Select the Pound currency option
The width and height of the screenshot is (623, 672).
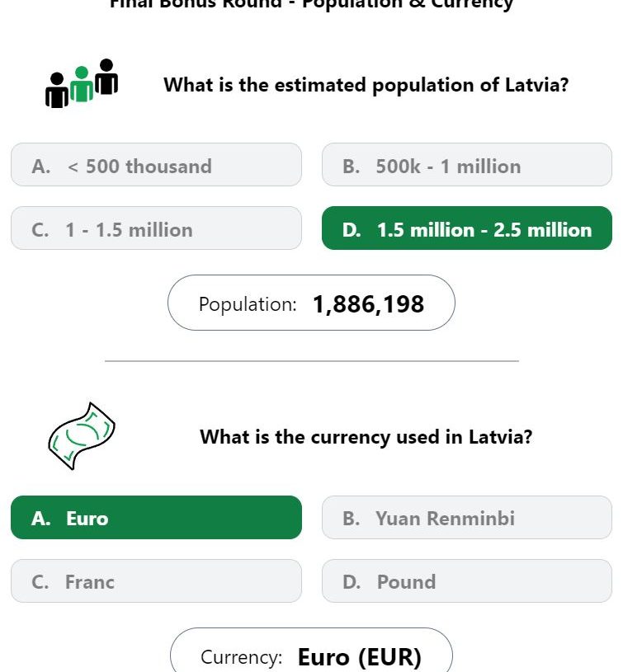(467, 580)
